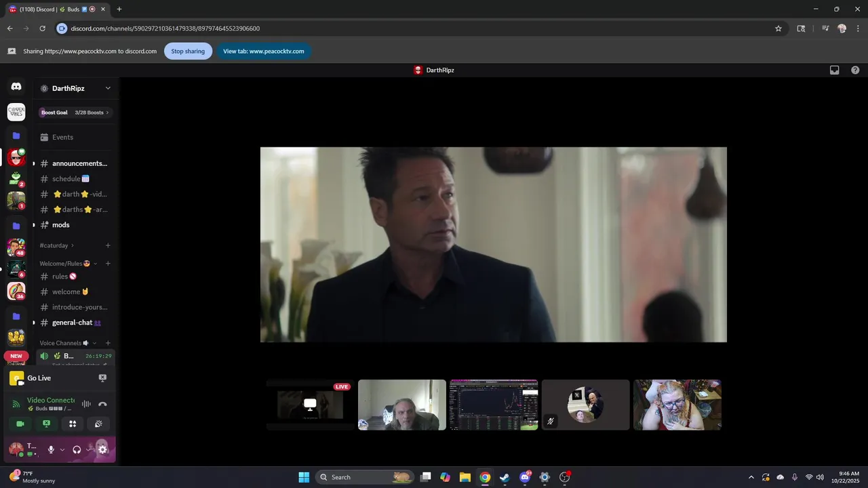
Task: Click the browser address bar URL
Action: click(x=165, y=28)
